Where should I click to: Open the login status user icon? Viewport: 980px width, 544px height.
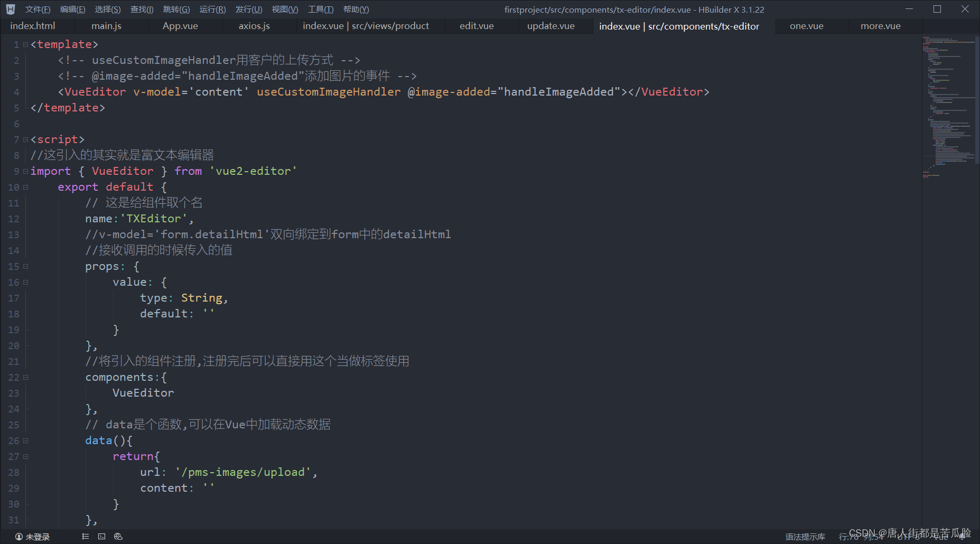pyautogui.click(x=19, y=537)
